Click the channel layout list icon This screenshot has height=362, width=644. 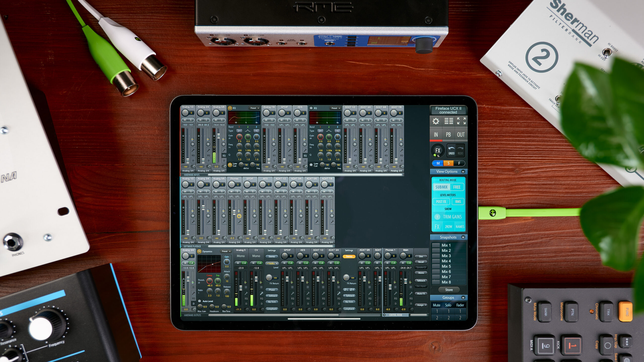click(449, 121)
